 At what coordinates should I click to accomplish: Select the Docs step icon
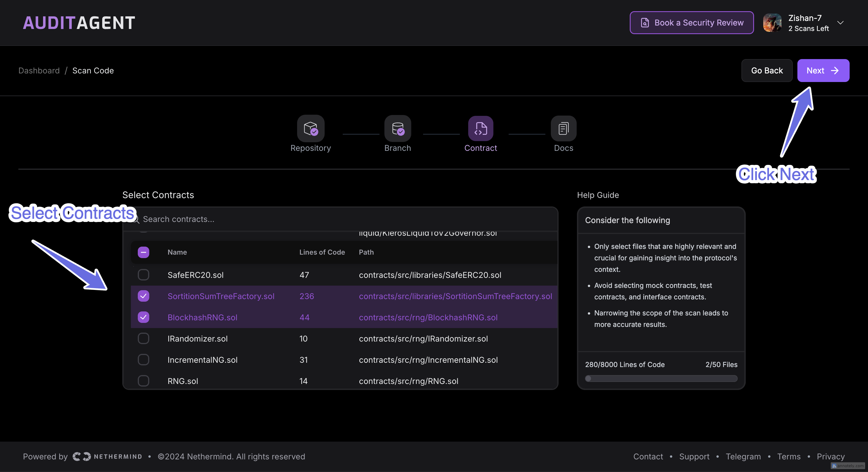tap(563, 128)
